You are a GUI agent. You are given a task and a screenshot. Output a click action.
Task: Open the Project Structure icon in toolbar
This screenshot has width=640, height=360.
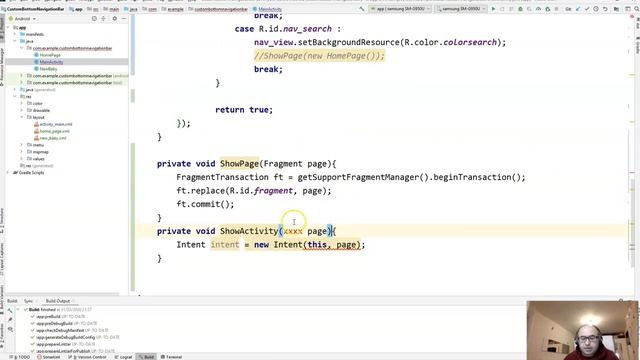pos(616,9)
